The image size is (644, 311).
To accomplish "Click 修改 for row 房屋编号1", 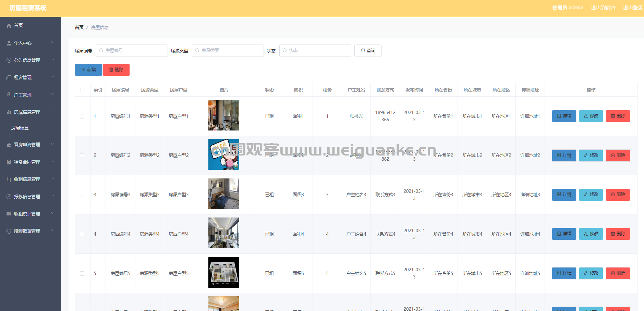I will (x=591, y=116).
